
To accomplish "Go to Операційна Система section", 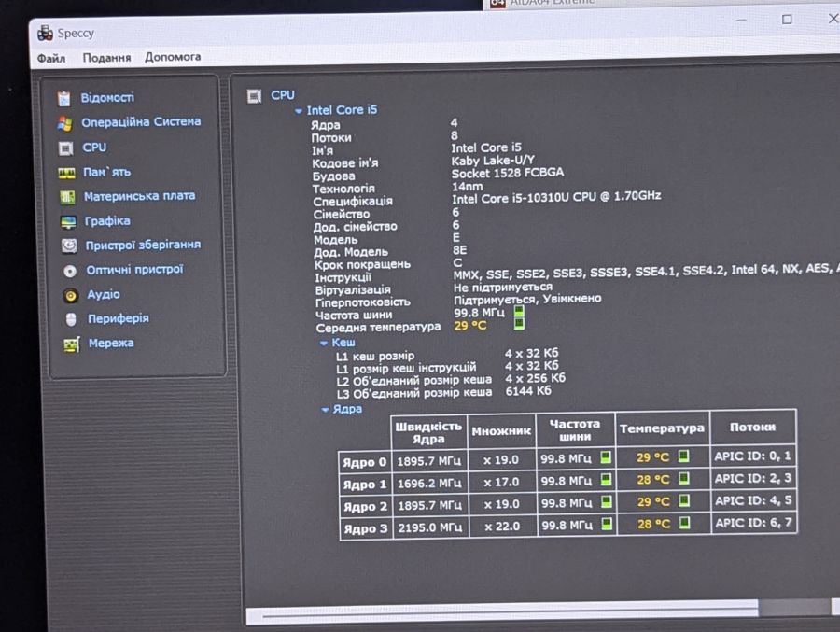I will pos(141,122).
